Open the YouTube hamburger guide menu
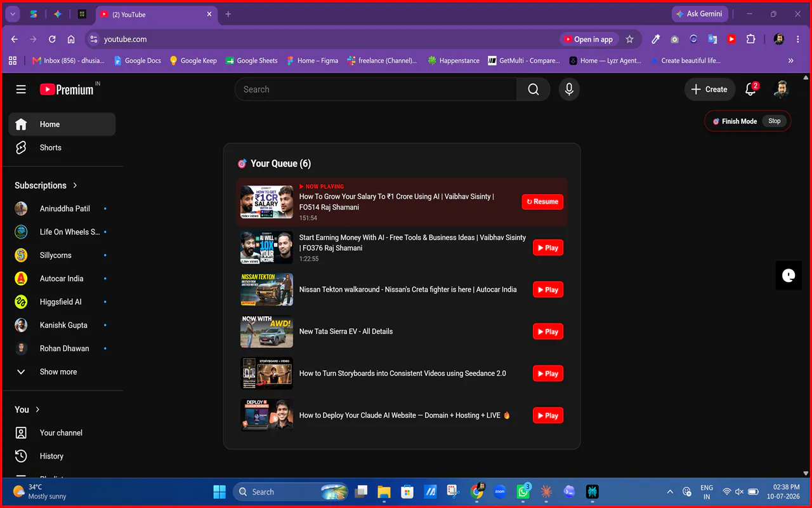The image size is (812, 508). [x=21, y=90]
